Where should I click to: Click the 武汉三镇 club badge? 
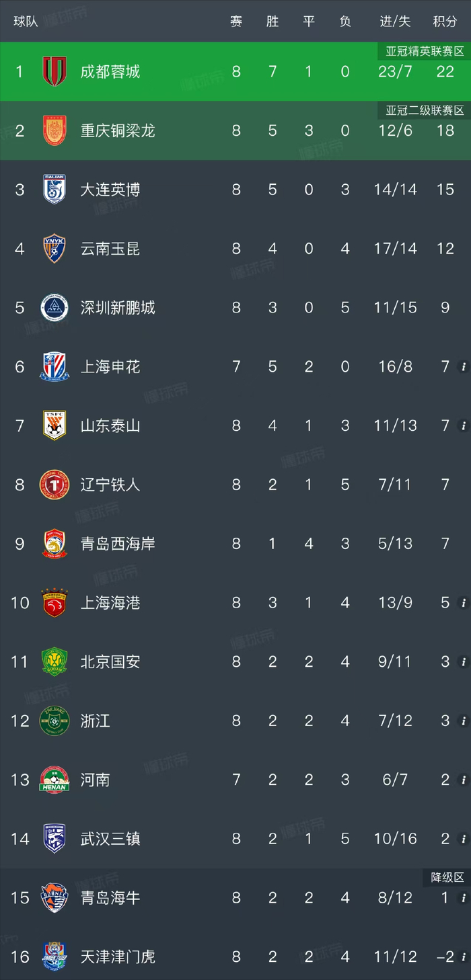[x=55, y=838]
